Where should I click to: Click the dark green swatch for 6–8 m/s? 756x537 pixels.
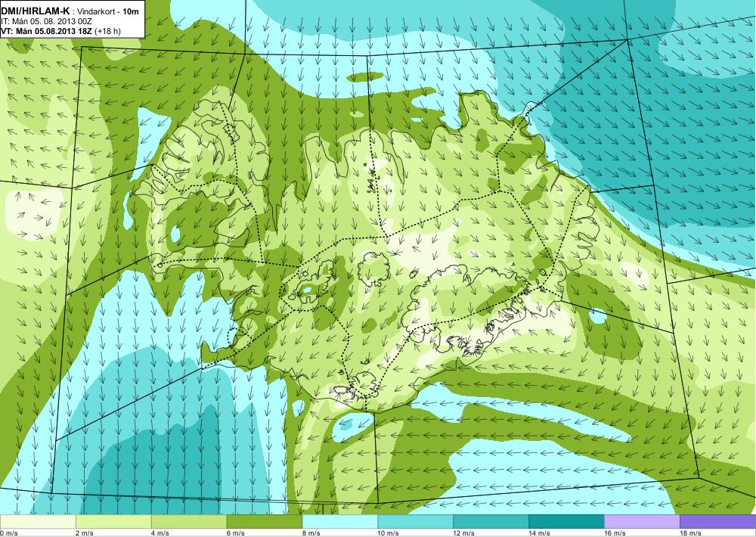(264, 522)
